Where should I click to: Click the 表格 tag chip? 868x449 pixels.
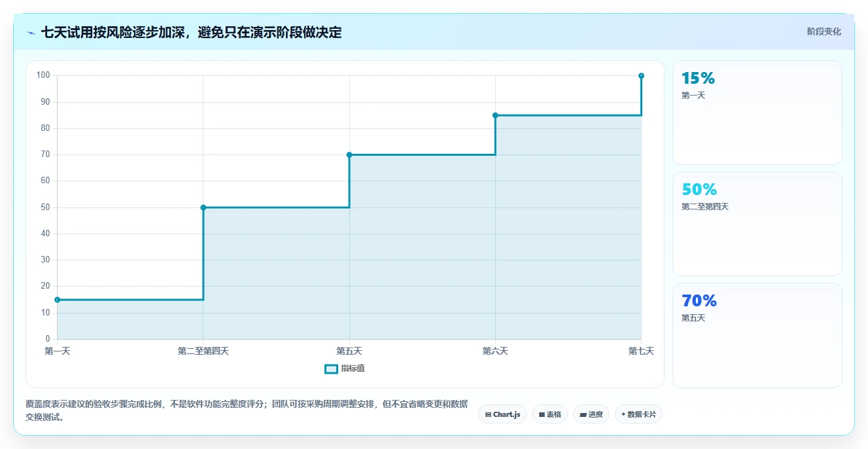[549, 414]
